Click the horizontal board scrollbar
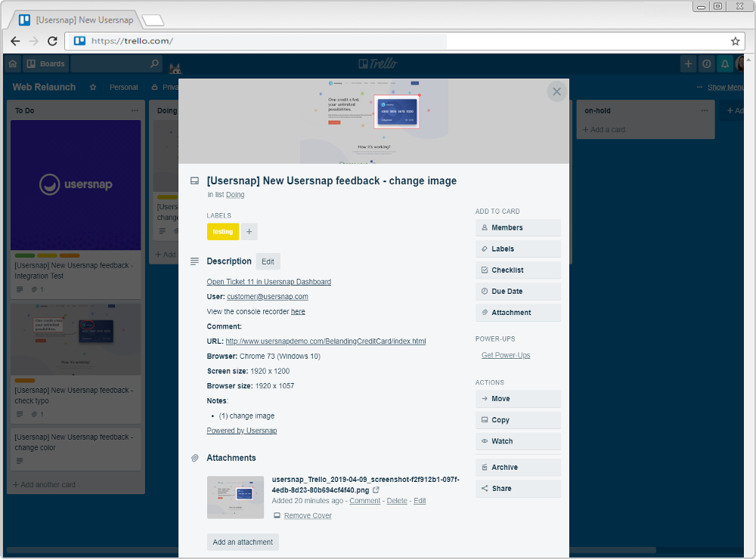The height and width of the screenshot is (559, 756). click(331, 550)
